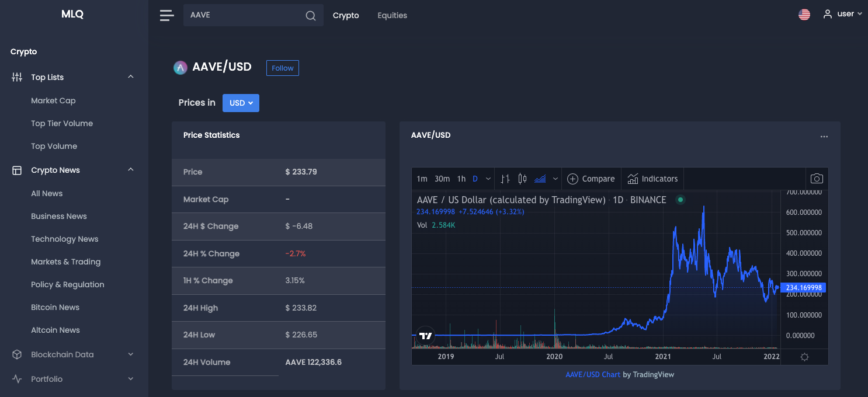Open All News

point(47,193)
